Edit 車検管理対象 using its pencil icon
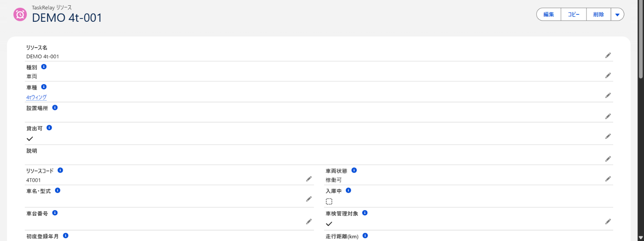Viewport: 644px width, 241px height. [x=608, y=222]
